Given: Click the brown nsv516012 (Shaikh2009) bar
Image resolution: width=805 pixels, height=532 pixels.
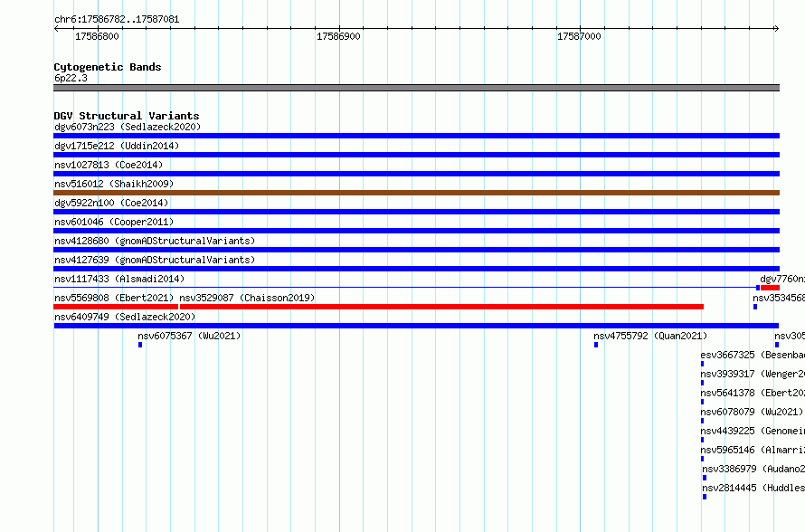Looking at the screenshot, I should coord(416,193).
